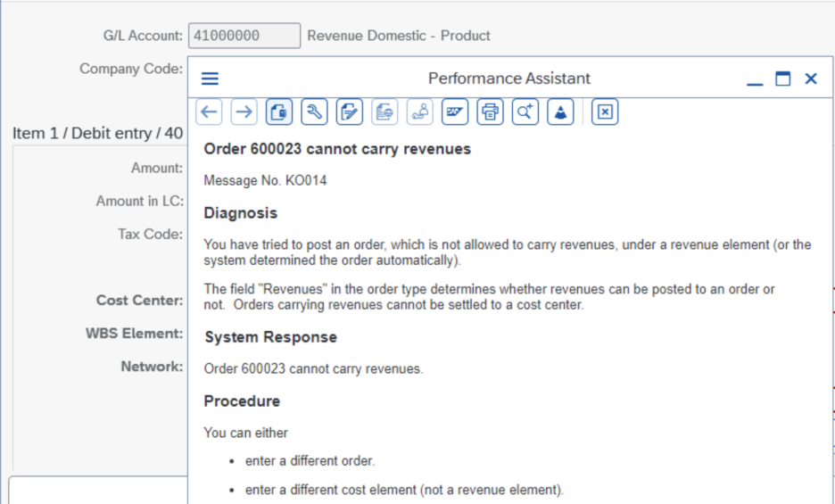Screen dimensions: 835x504
Task: Click the 'Performance Assistant' window title
Action: (509, 78)
